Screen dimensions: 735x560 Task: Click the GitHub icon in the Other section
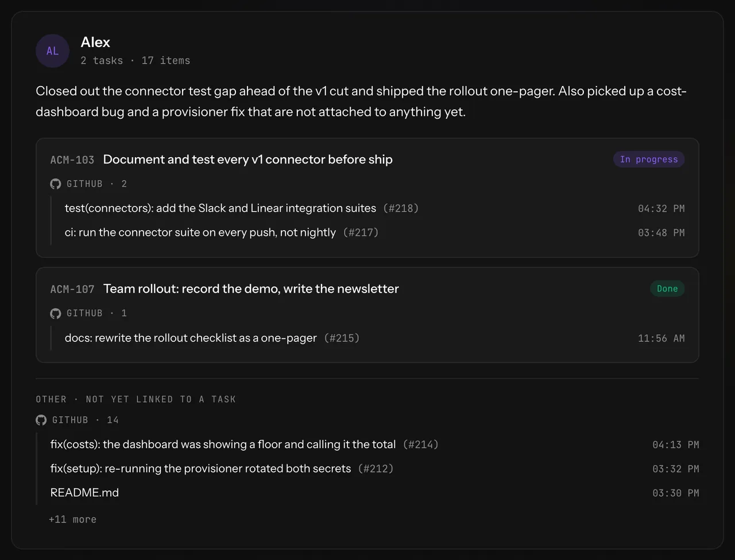41,420
